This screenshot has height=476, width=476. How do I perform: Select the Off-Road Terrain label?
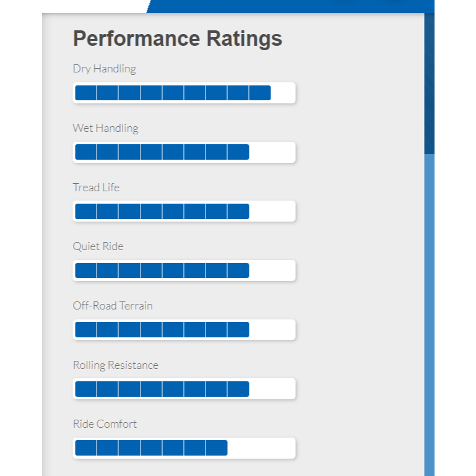[x=113, y=306]
